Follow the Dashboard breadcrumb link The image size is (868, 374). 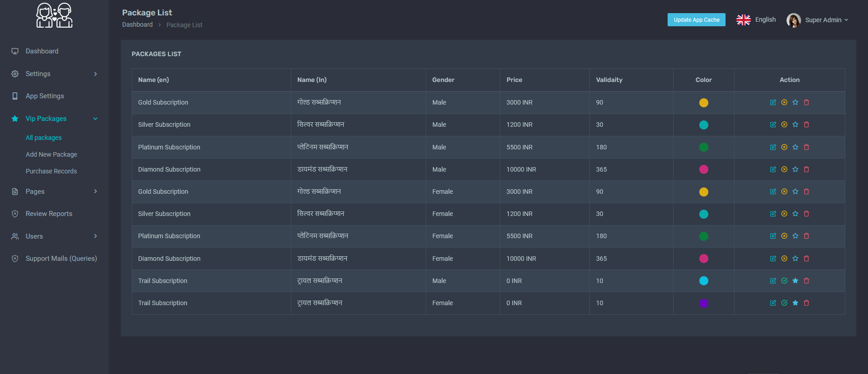click(x=137, y=24)
